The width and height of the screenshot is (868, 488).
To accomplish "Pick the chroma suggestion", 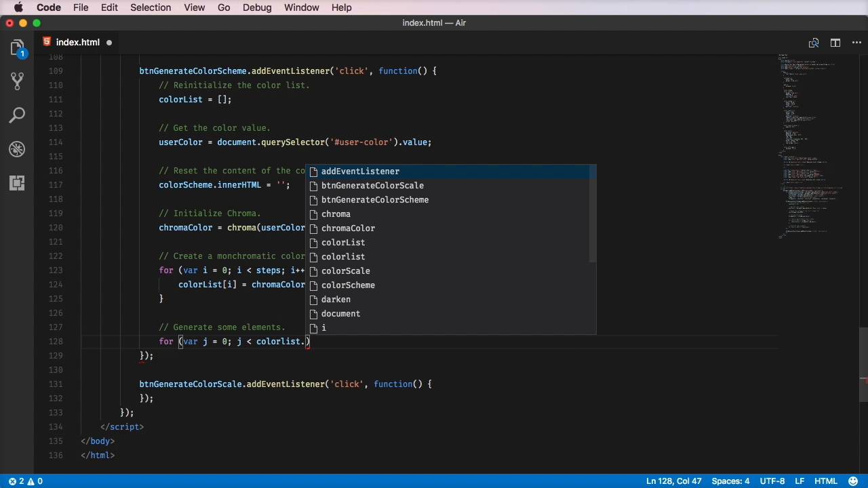I will tap(450, 214).
